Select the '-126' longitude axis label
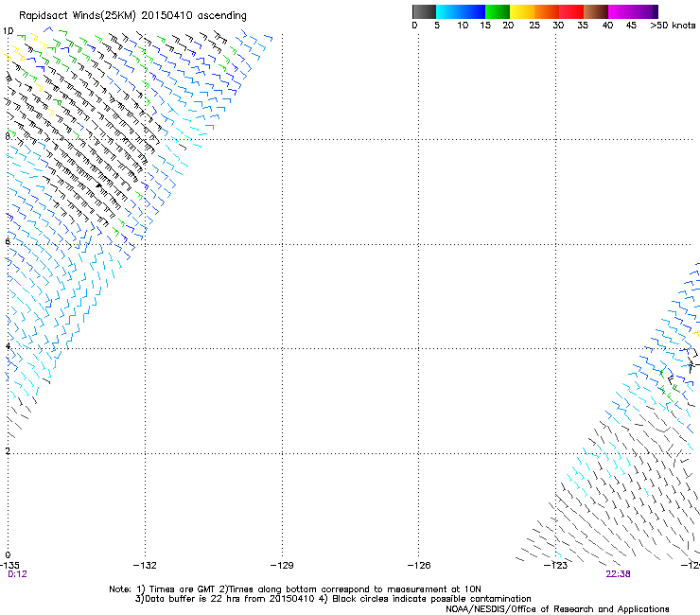This screenshot has width=700, height=615. (419, 566)
